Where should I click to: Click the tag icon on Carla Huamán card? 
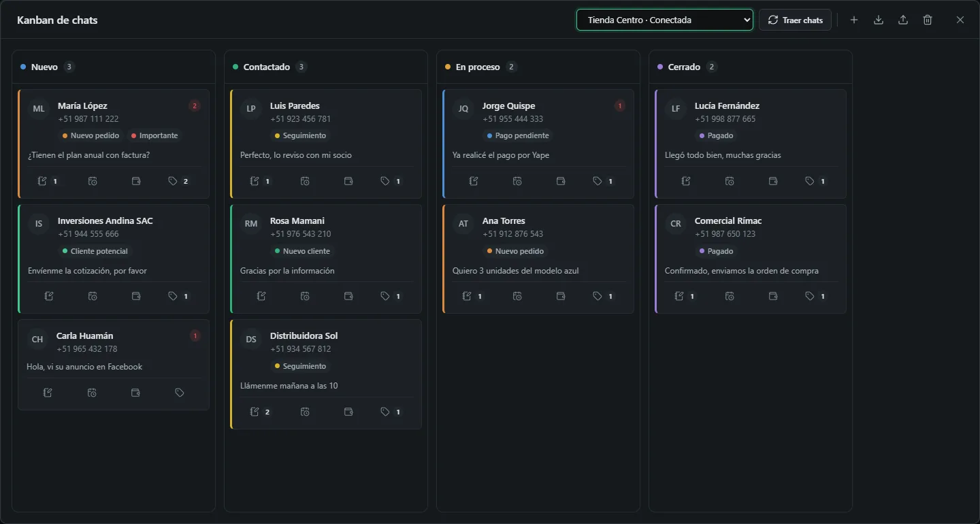point(180,393)
